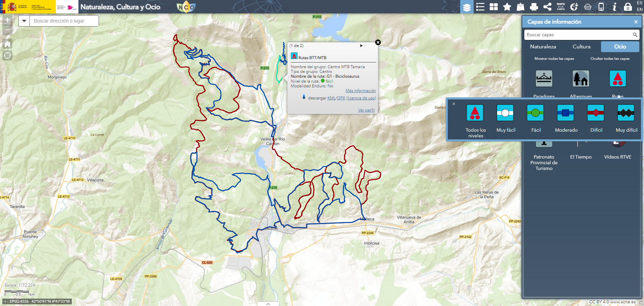Click the zoom in plus button
This screenshot has width=644, height=306.
point(7,20)
